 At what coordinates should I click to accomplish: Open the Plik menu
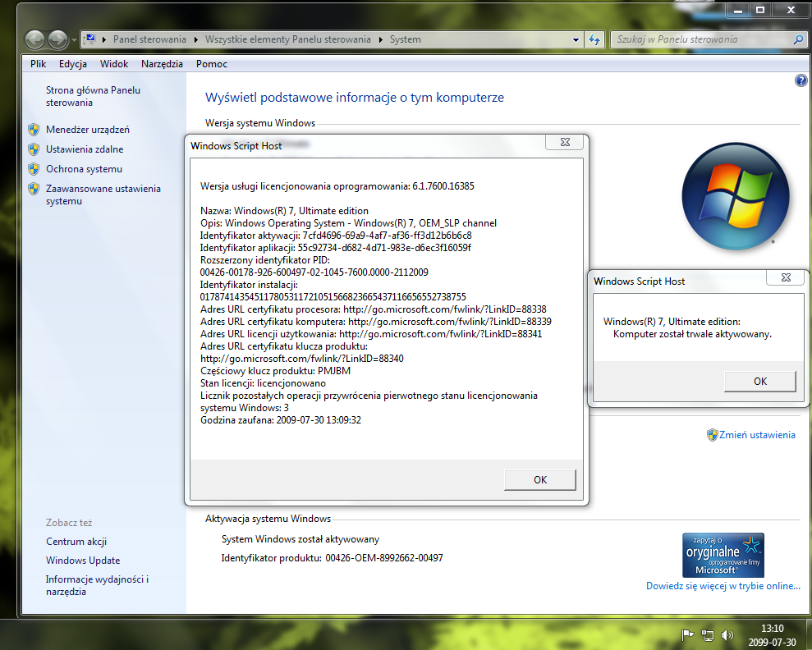38,64
